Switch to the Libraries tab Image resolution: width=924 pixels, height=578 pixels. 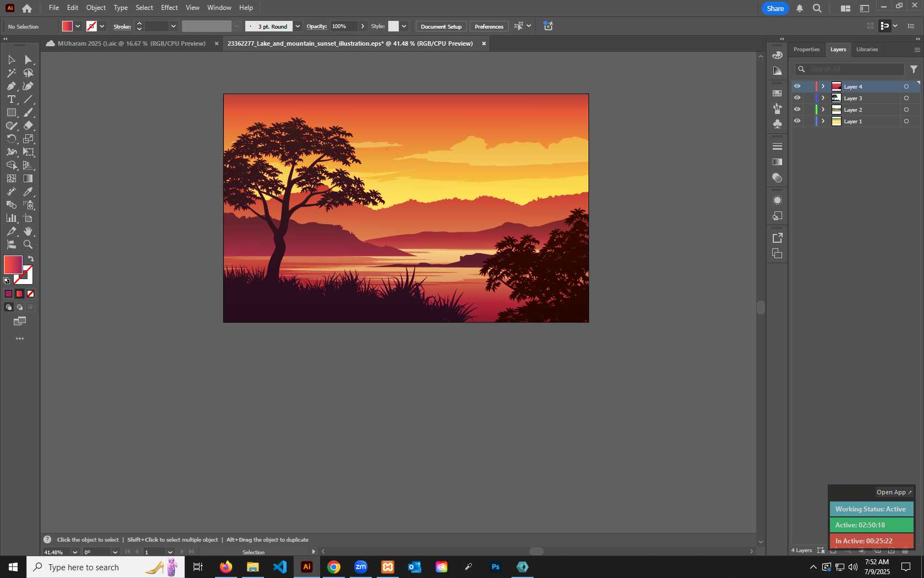click(x=867, y=50)
